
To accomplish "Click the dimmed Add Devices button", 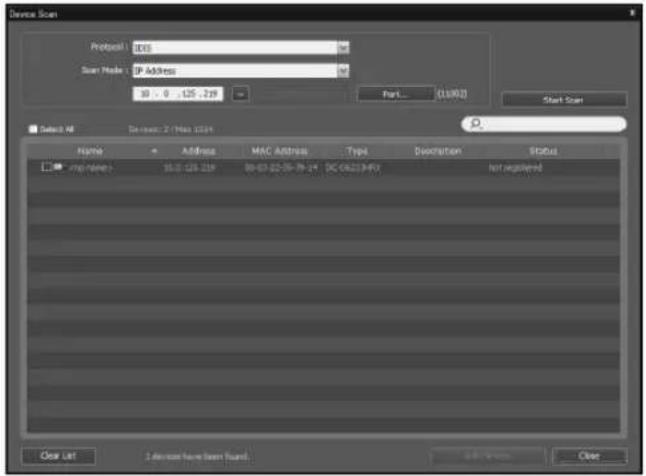I will (x=488, y=456).
